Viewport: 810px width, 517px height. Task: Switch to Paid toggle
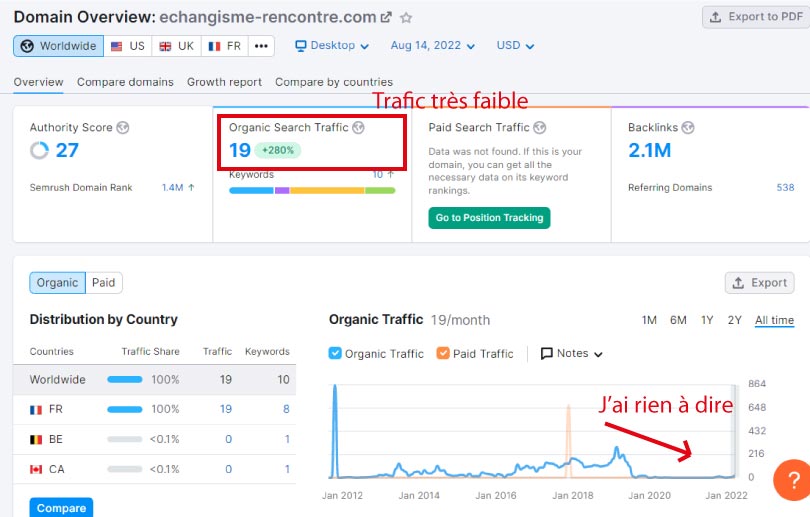[x=104, y=283]
